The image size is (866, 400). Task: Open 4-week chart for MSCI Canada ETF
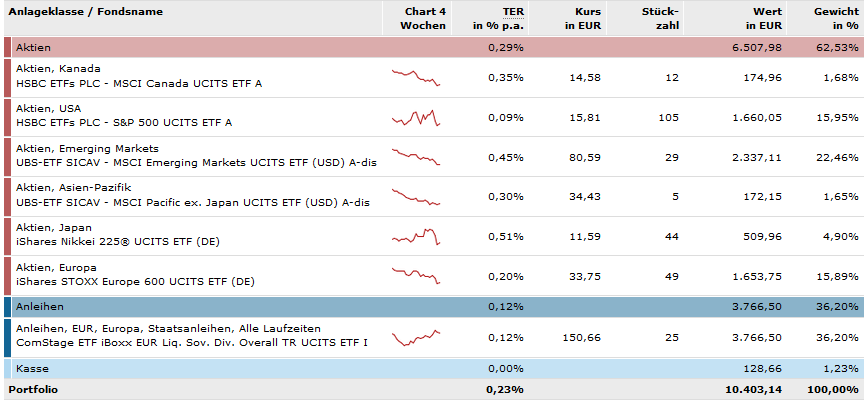pos(416,77)
